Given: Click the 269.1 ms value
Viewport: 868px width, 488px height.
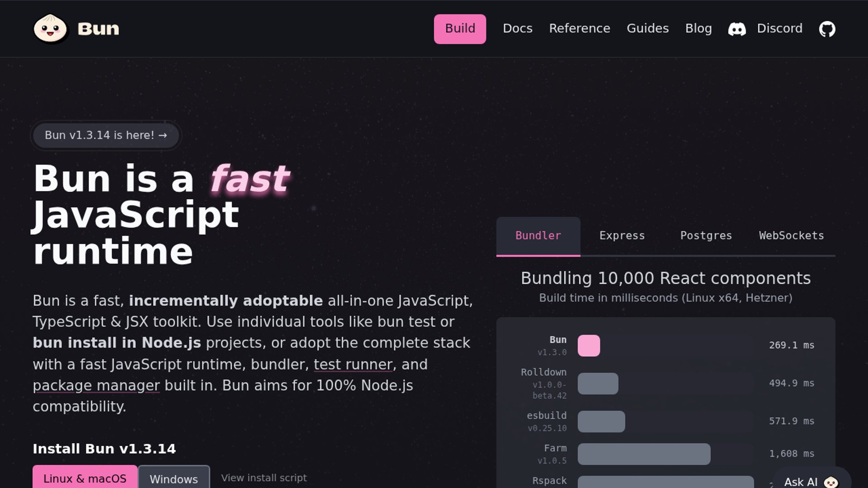Looking at the screenshot, I should click(x=792, y=345).
